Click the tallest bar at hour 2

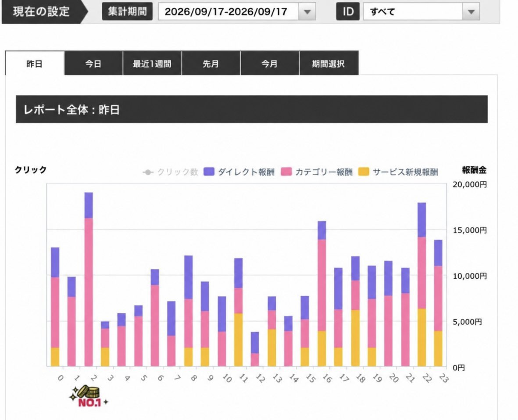click(x=89, y=279)
